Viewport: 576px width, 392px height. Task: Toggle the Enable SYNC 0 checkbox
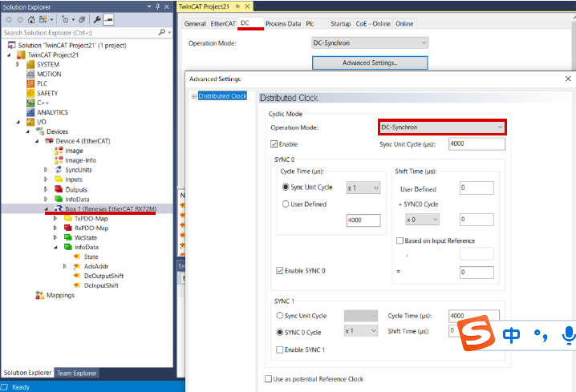point(279,270)
